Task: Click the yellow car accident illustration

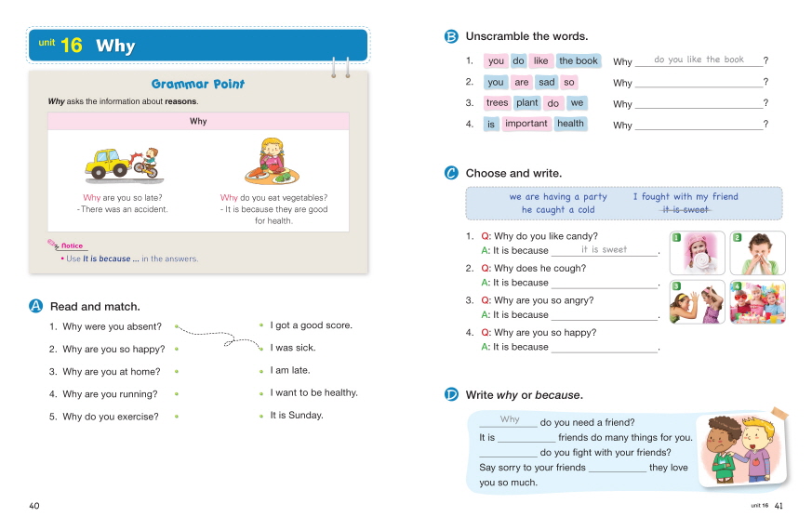Action: click(x=121, y=162)
